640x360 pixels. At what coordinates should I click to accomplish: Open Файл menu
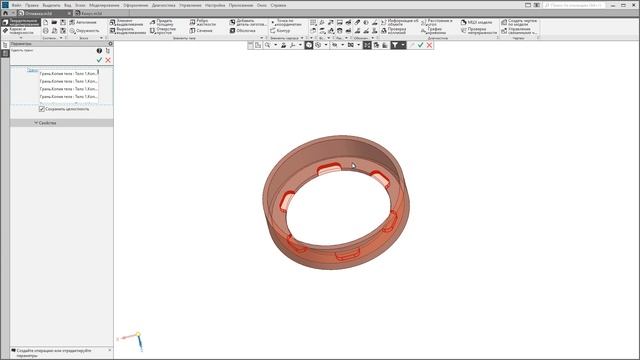(x=16, y=5)
